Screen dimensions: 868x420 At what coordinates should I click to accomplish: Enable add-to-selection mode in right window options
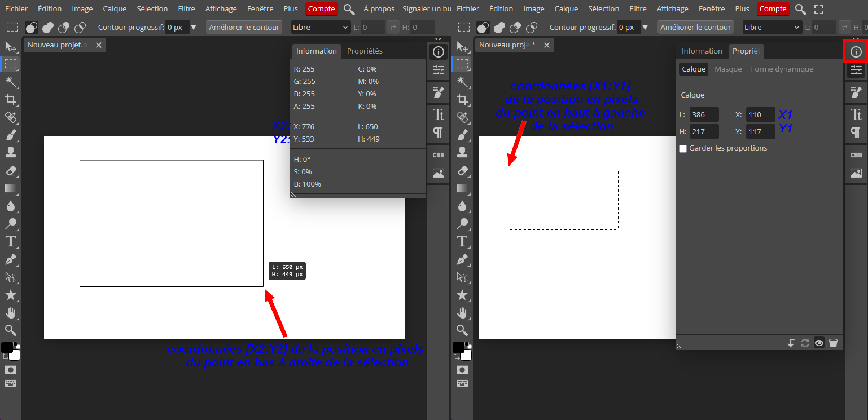tap(500, 27)
